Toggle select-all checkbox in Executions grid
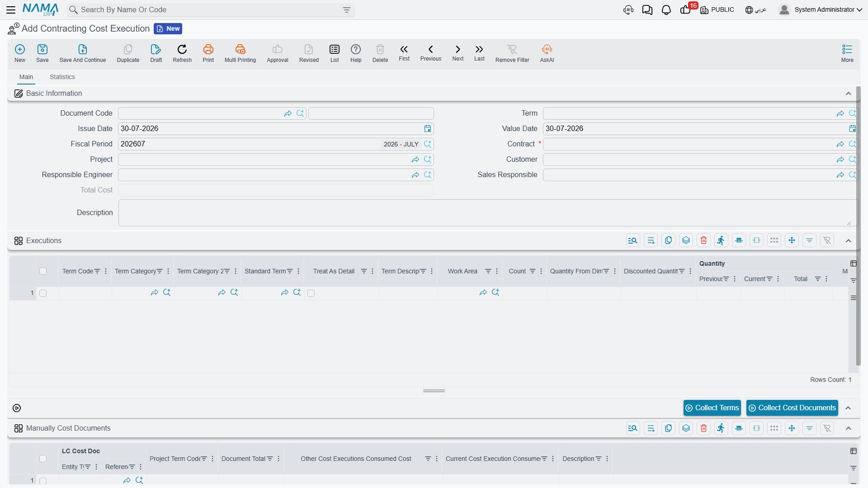Viewport: 868px width, 488px height. tap(43, 271)
